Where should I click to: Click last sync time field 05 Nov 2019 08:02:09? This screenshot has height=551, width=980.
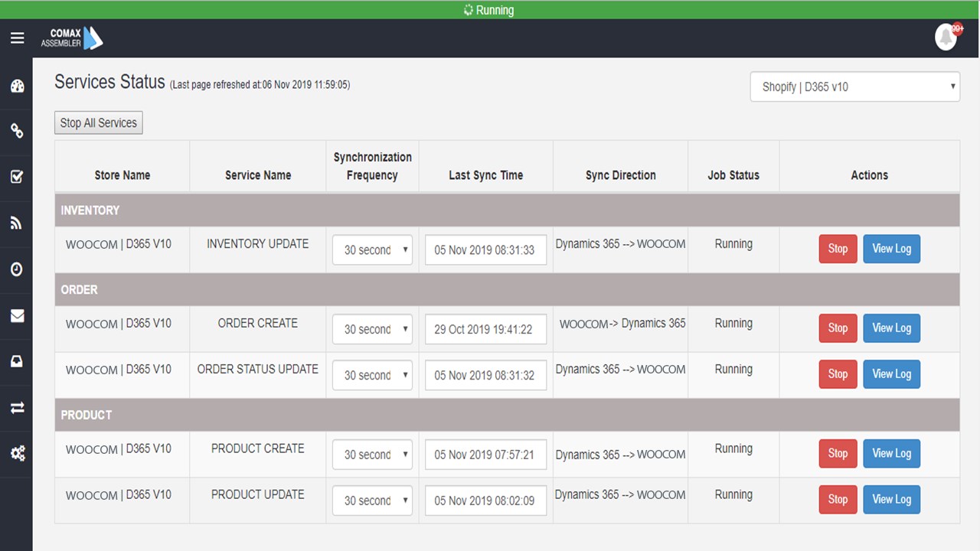pos(485,500)
